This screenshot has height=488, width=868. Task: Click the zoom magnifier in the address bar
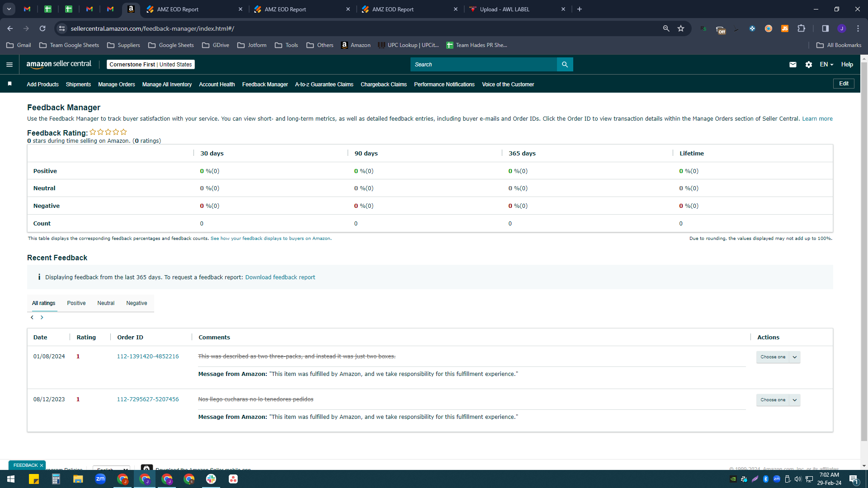click(x=666, y=28)
